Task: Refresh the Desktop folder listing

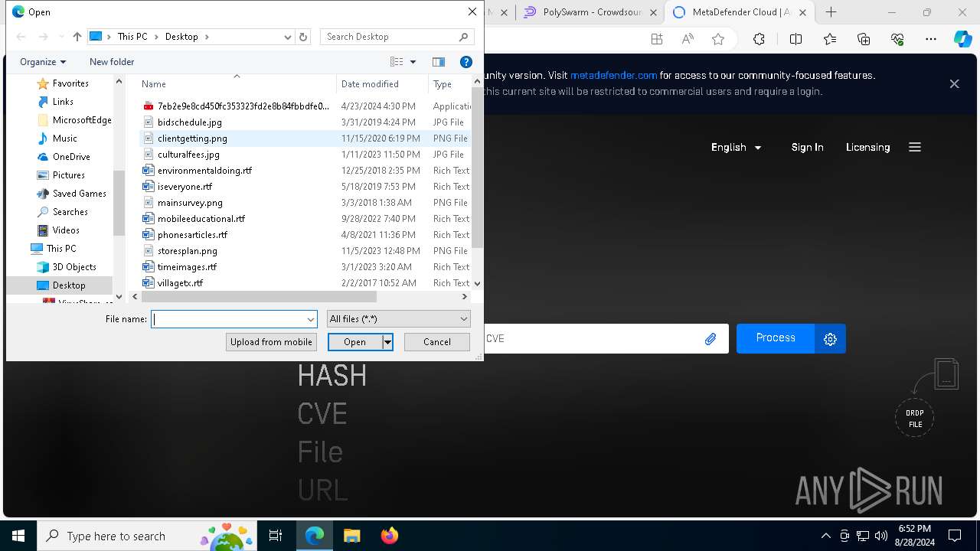Action: [303, 37]
